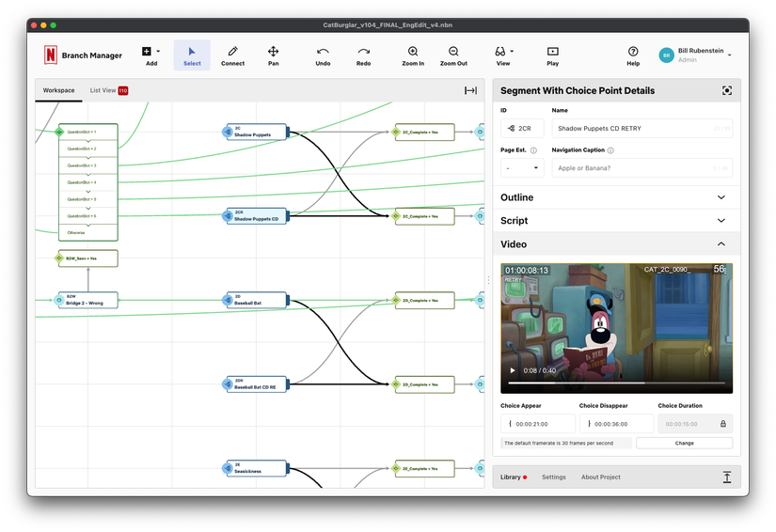Image resolution: width=776 pixels, height=532 pixels.
Task: Undo the last action
Action: [323, 55]
